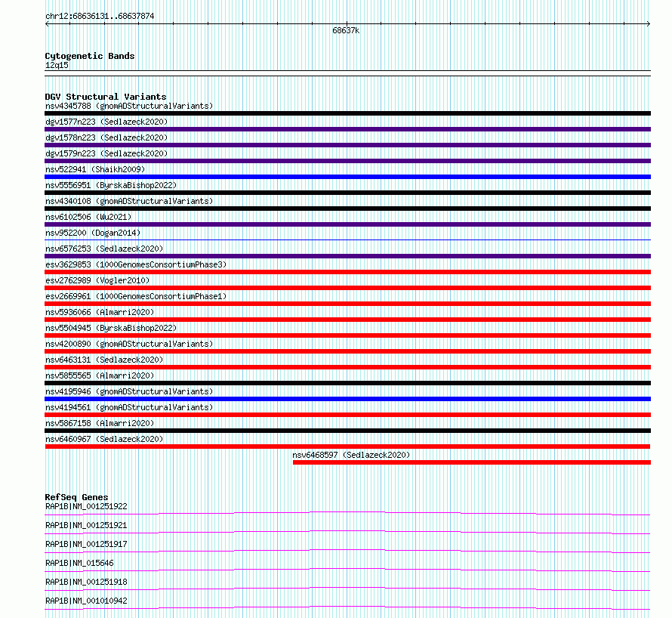Image resolution: width=672 pixels, height=618 pixels.
Task: Click the blue bar under nsv522941
Action: 347,177
